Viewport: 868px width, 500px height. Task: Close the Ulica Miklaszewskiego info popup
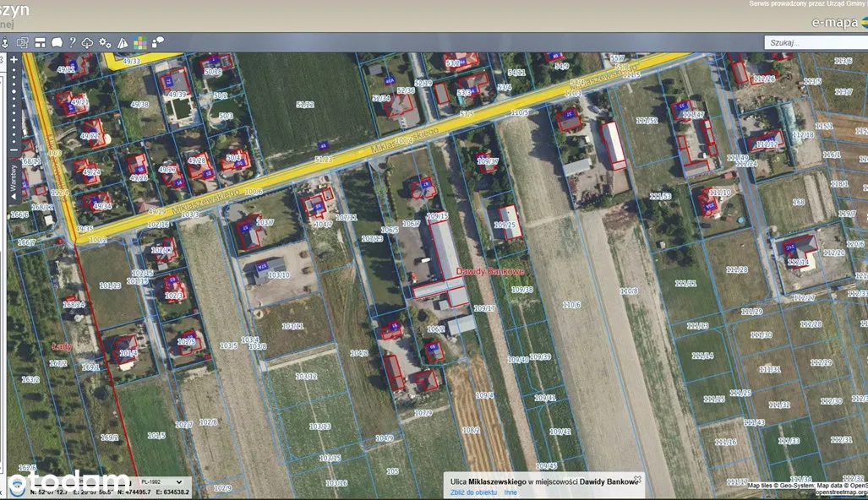tap(637, 479)
